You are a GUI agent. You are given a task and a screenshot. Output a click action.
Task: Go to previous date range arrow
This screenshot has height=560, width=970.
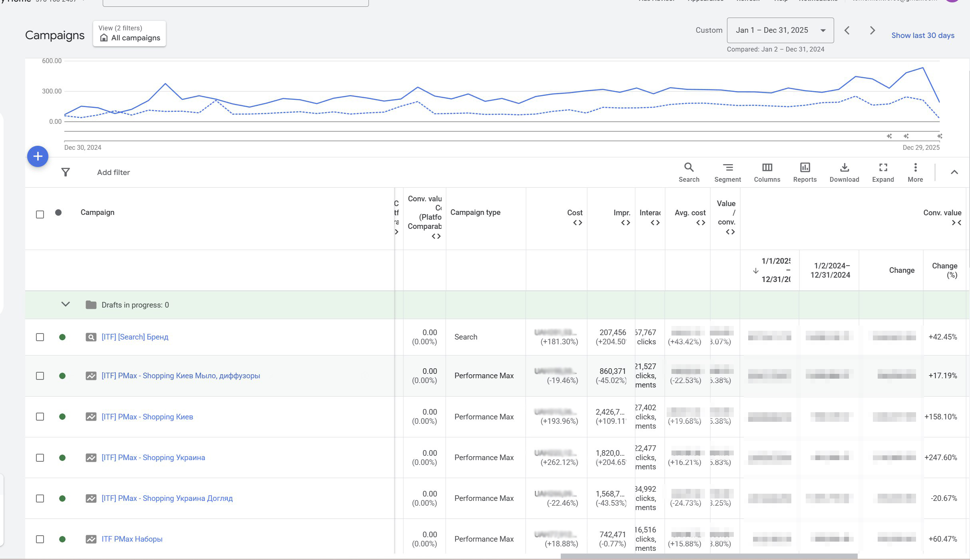(847, 30)
